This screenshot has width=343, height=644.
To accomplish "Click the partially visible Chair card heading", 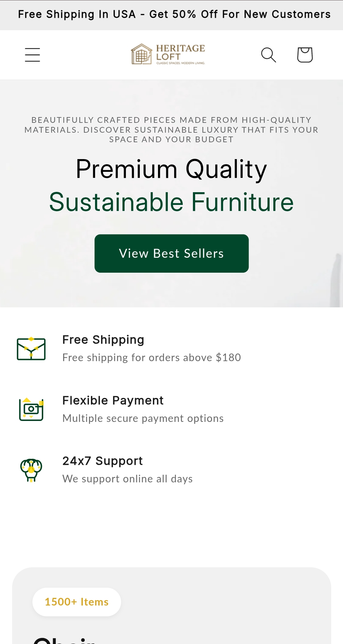I will 65,640.
